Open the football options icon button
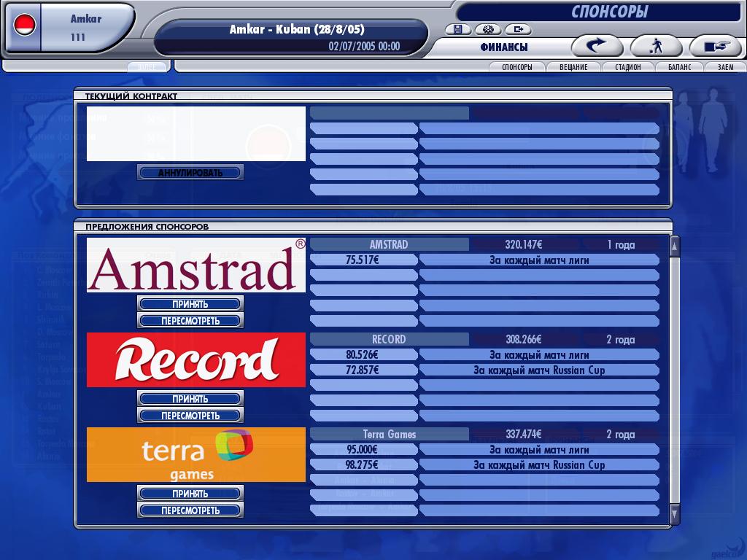747x560 pixels. click(488, 29)
